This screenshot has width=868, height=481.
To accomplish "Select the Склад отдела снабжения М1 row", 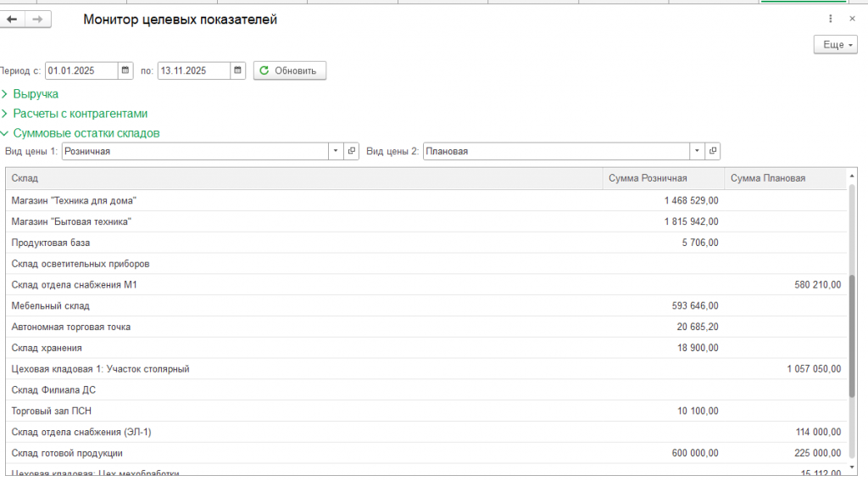I will click(x=426, y=285).
